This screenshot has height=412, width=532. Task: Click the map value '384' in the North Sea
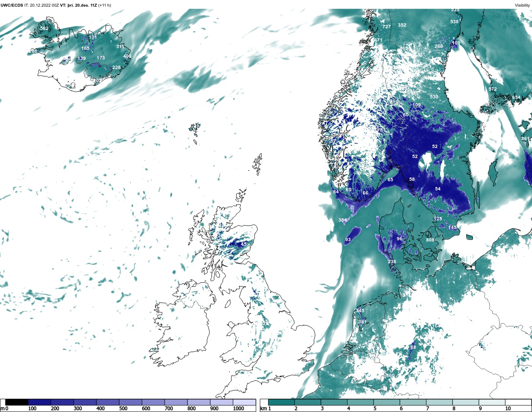(x=342, y=220)
